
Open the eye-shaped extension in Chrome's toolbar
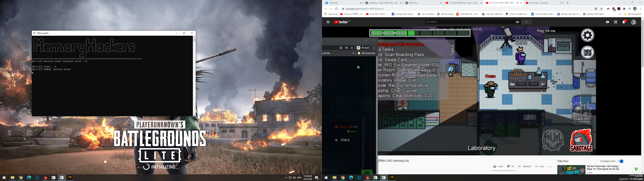point(608,9)
